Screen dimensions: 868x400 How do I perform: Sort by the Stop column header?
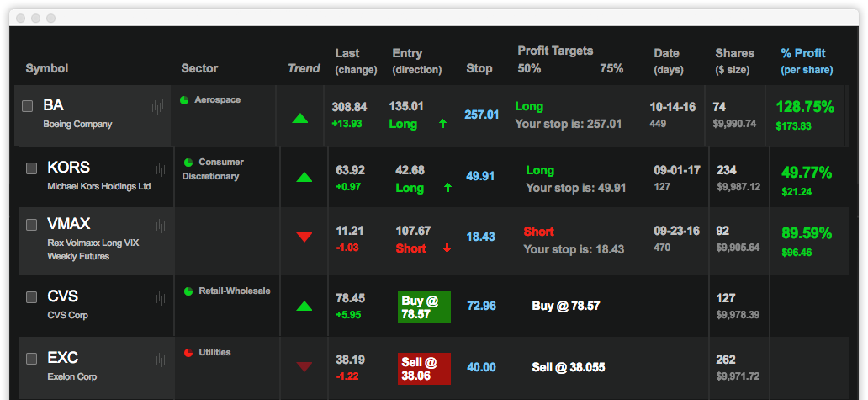tap(479, 69)
